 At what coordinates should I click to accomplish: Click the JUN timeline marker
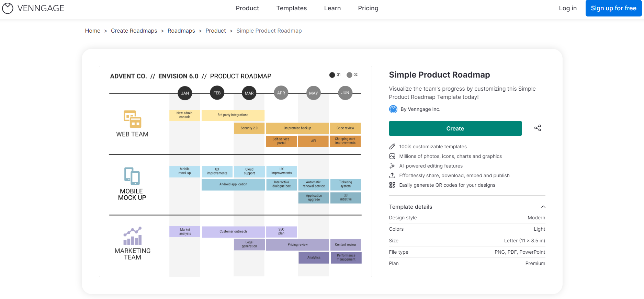pos(345,93)
